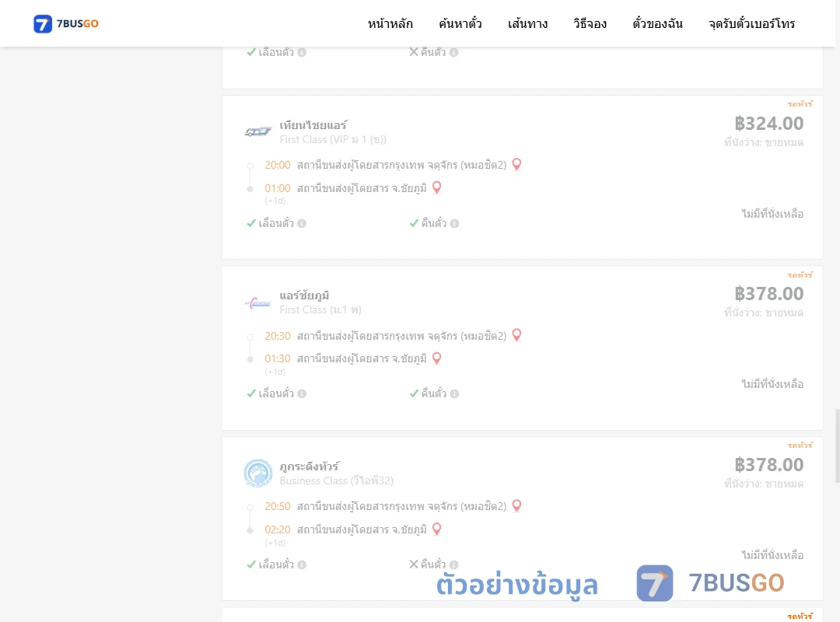Click the 02:20 arrival time
840x622 pixels.
(x=278, y=529)
